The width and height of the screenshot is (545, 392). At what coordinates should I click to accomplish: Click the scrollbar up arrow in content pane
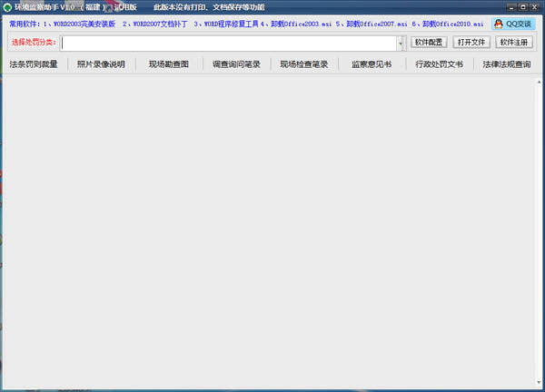pos(539,82)
